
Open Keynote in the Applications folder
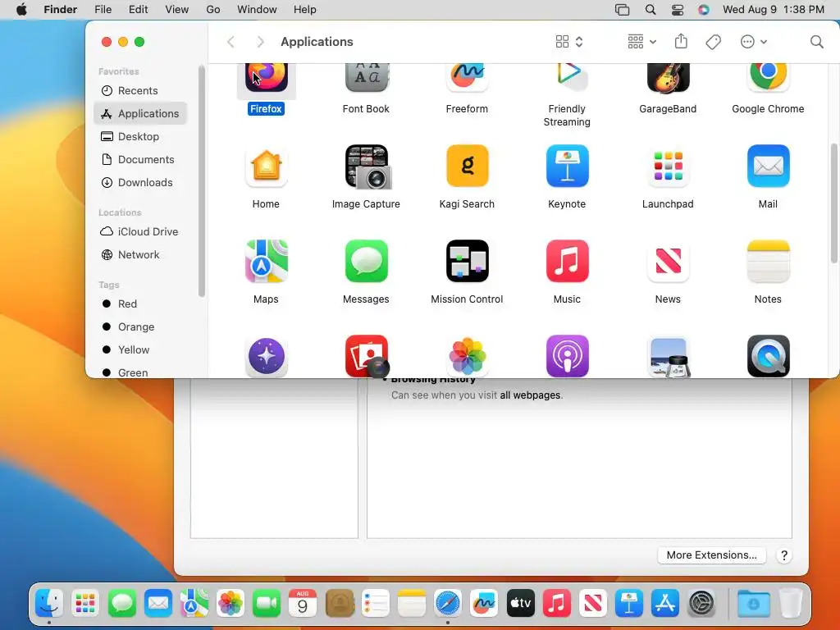pos(567,167)
